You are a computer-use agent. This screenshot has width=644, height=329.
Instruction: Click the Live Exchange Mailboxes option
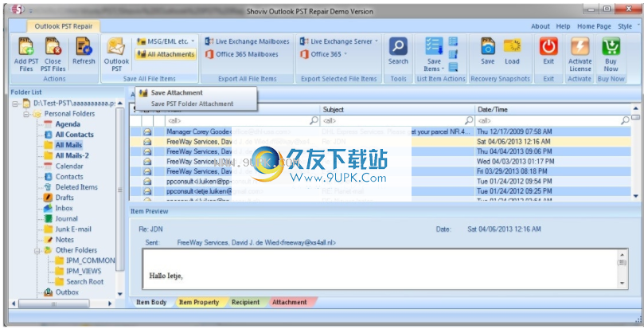[248, 41]
